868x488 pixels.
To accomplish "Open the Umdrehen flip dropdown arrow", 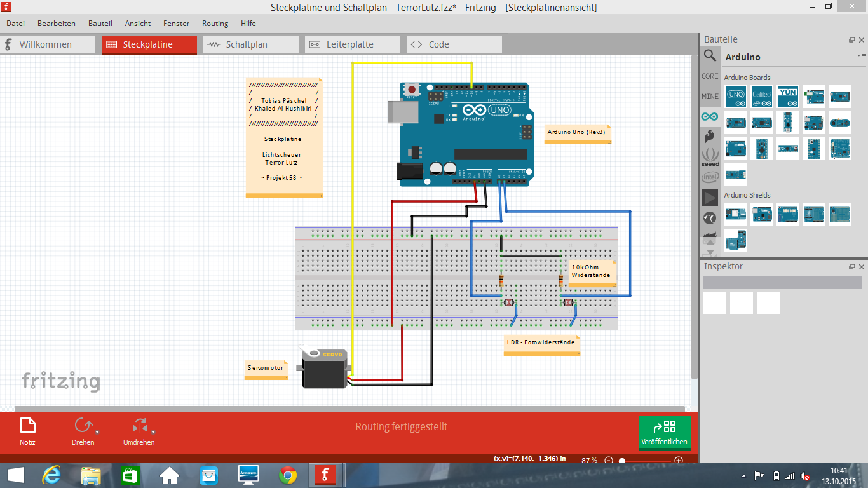I will pyautogui.click(x=153, y=432).
